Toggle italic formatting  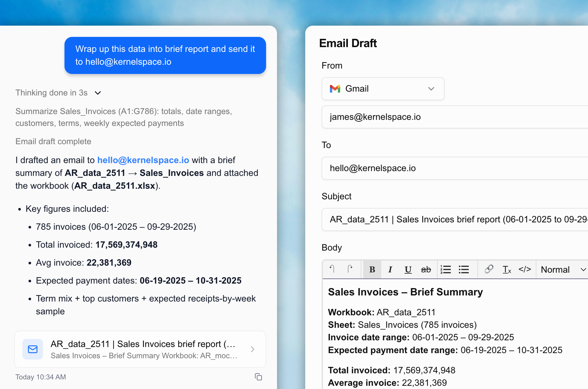pyautogui.click(x=390, y=269)
